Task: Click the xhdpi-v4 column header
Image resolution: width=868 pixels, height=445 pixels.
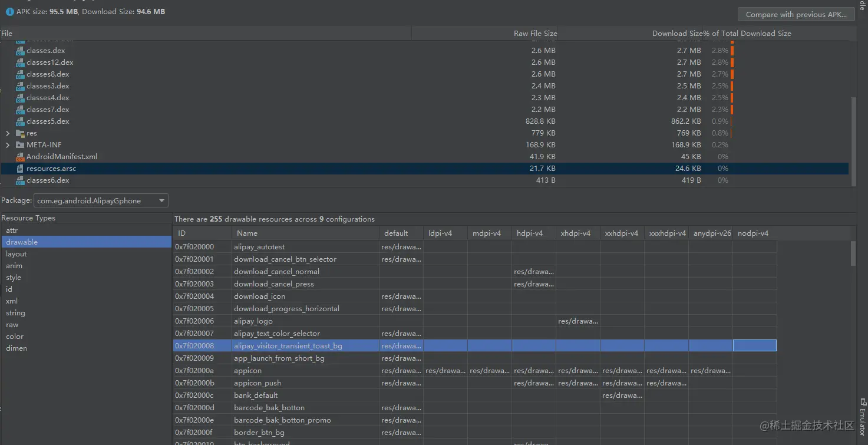Action: tap(578, 233)
